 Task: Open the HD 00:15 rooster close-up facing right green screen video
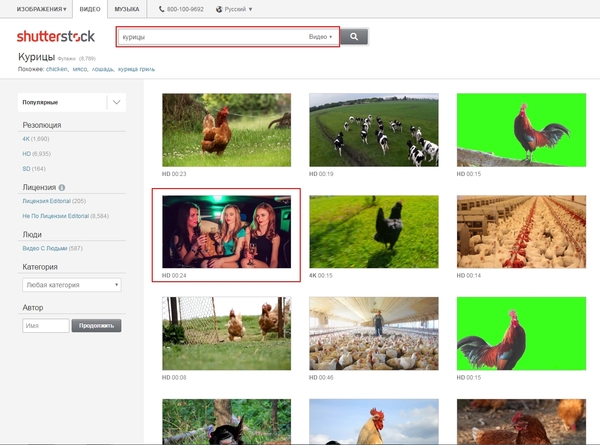pyautogui.click(x=521, y=333)
